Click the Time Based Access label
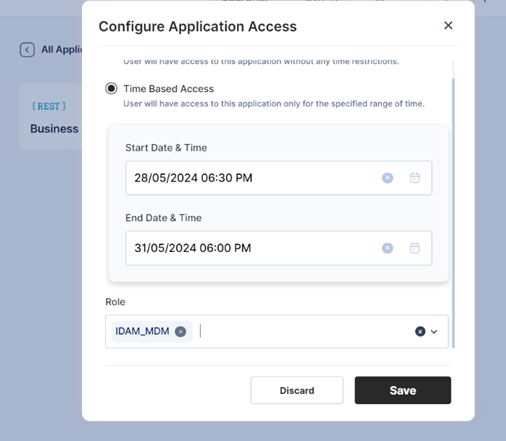This screenshot has height=441, width=506. 169,89
